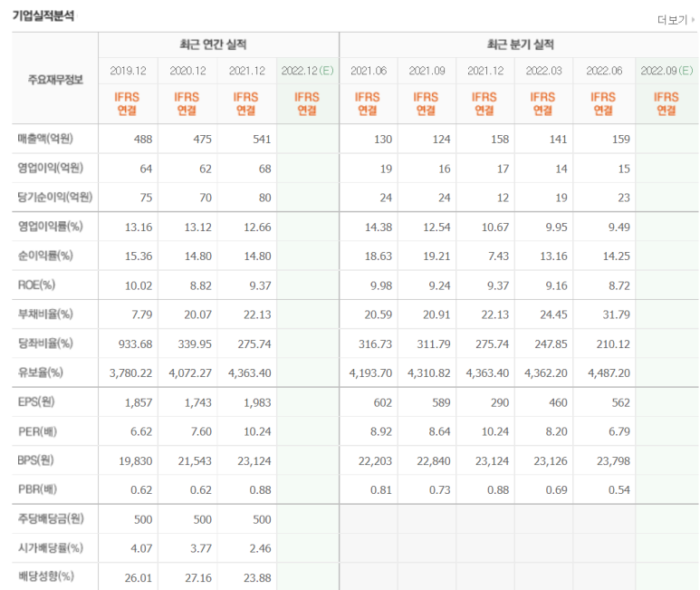
Task: Select the 당좌비율(%) row label
Action: point(45,343)
